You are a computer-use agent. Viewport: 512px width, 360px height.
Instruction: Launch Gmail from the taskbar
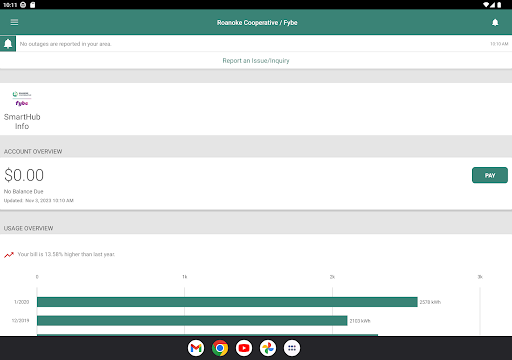[196, 348]
